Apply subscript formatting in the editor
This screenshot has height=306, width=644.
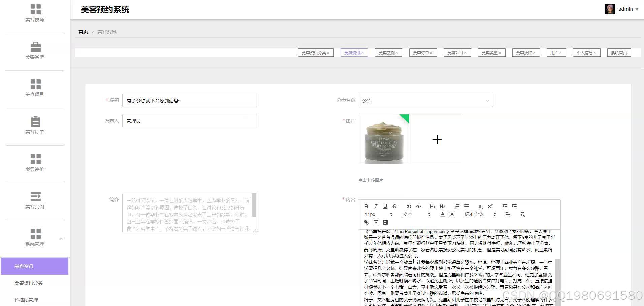[480, 206]
